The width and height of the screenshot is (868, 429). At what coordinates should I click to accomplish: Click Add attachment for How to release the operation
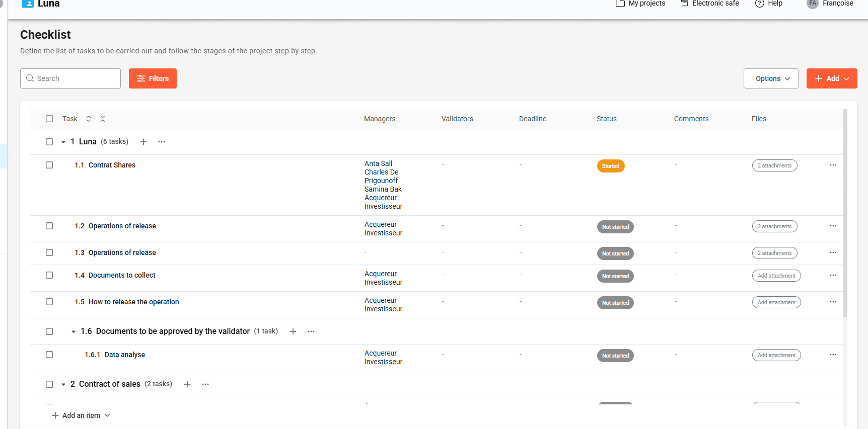(776, 302)
